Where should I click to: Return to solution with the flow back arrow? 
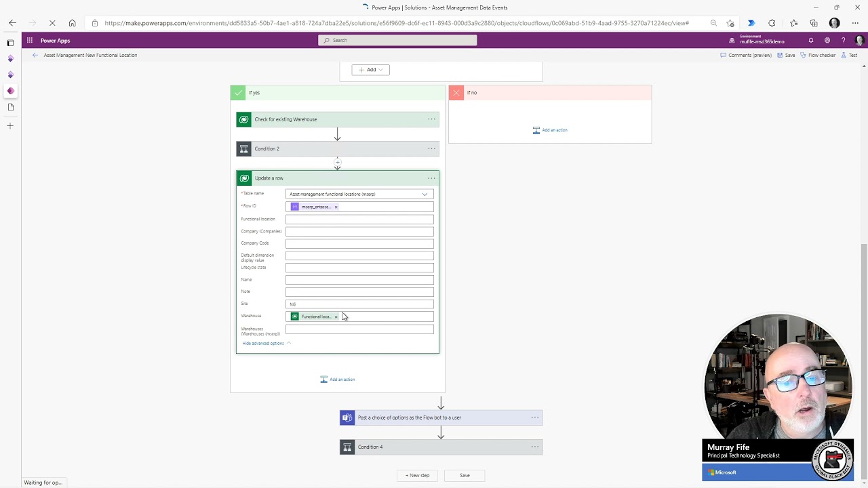(x=35, y=55)
